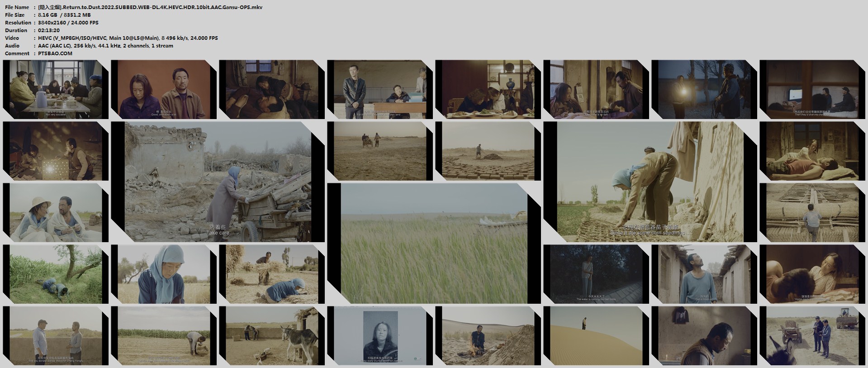Click the resolution value '3840x2160 / 24.000 FPS'
This screenshot has width=868, height=368.
(x=68, y=23)
